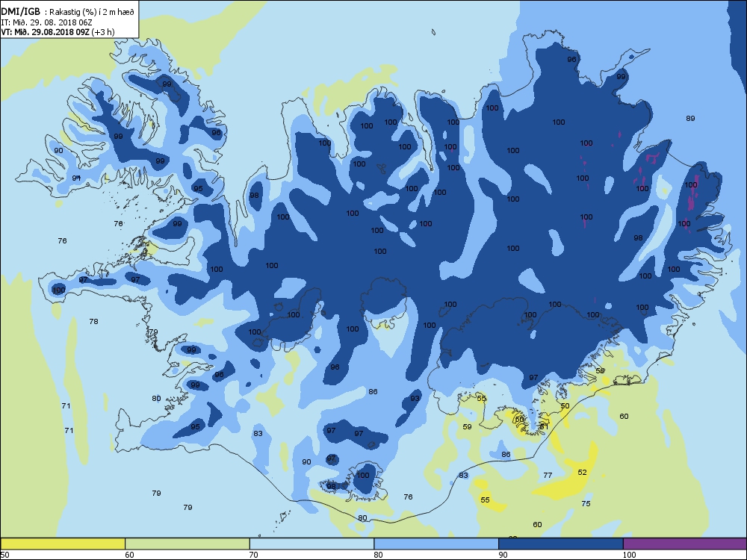Click the pale green 60–70 legend band
The image size is (747, 560).
[187, 544]
